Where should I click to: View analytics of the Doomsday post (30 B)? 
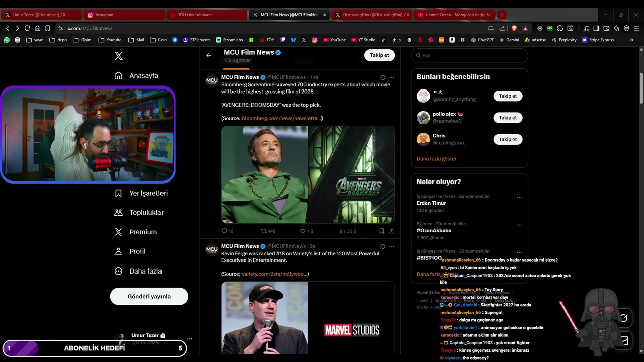348,231
